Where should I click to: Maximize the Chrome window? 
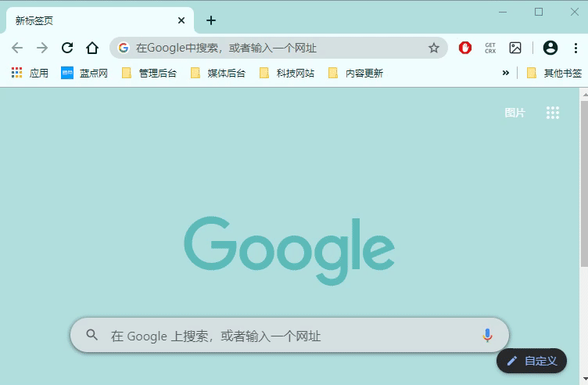[539, 12]
